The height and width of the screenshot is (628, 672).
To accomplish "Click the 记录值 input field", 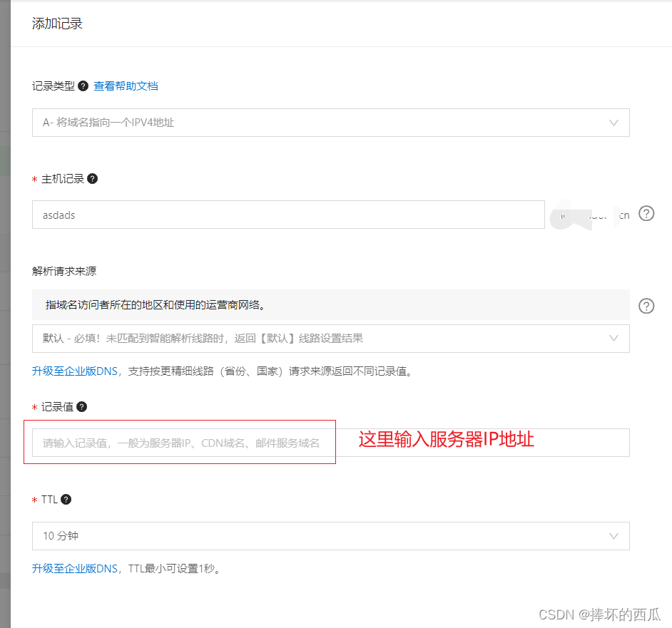I will coord(330,443).
